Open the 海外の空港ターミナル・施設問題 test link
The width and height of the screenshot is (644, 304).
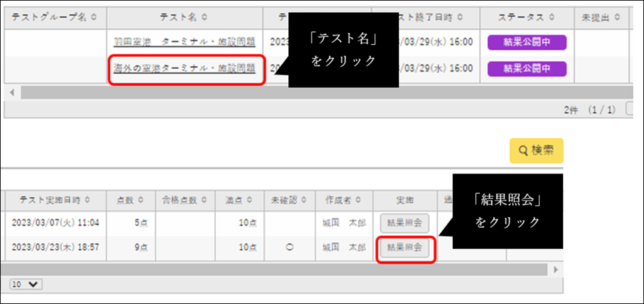click(x=184, y=69)
